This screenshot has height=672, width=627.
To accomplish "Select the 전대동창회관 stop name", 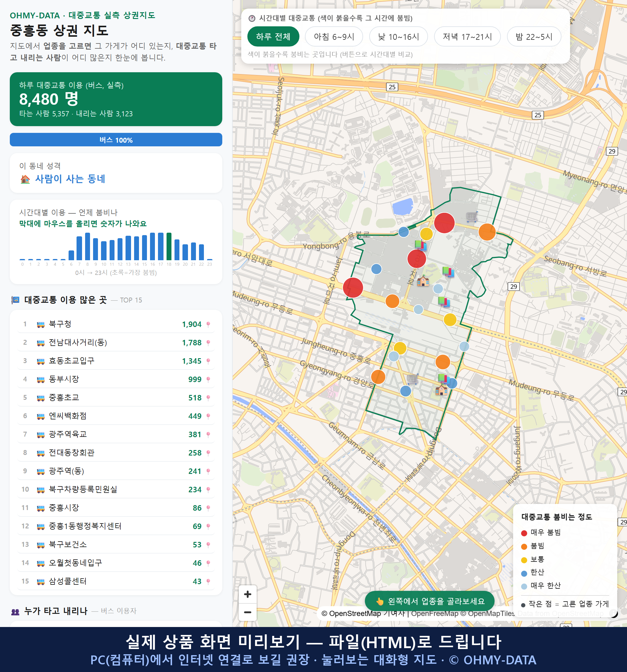I will (72, 452).
